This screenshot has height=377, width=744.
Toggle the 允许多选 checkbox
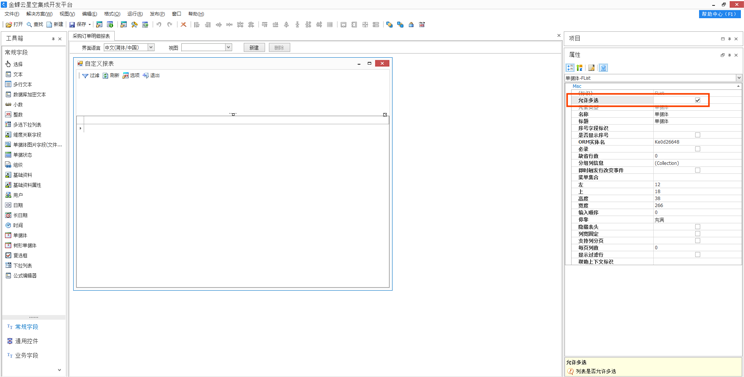698,100
